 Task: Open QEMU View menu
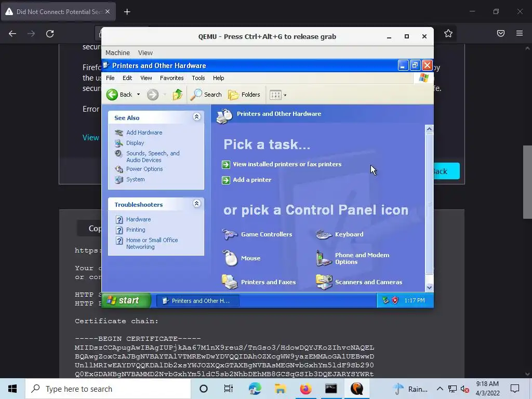[x=145, y=53]
